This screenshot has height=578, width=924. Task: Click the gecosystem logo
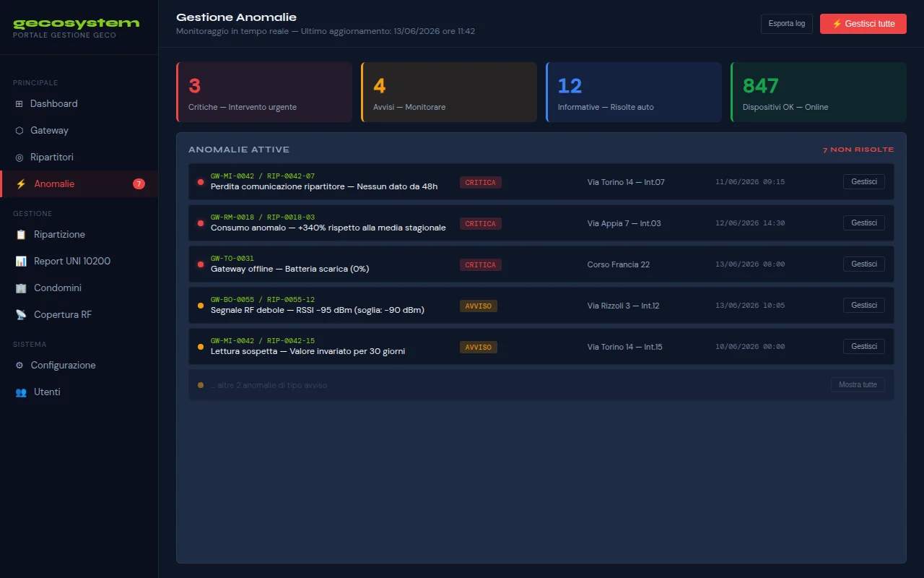pyautogui.click(x=77, y=23)
